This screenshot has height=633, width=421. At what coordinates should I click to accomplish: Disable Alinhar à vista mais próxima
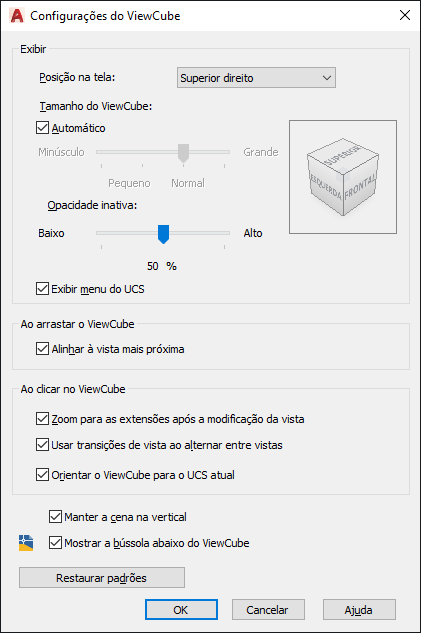[42, 348]
